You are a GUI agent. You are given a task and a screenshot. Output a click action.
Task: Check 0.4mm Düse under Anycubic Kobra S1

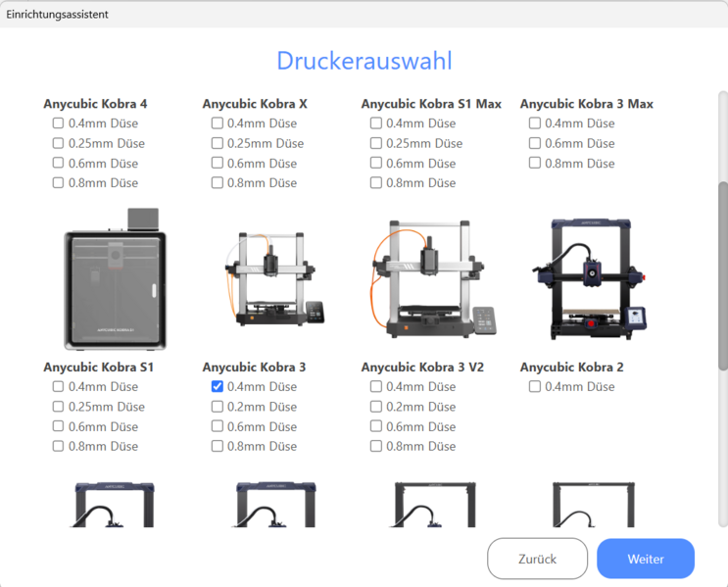pos(58,386)
